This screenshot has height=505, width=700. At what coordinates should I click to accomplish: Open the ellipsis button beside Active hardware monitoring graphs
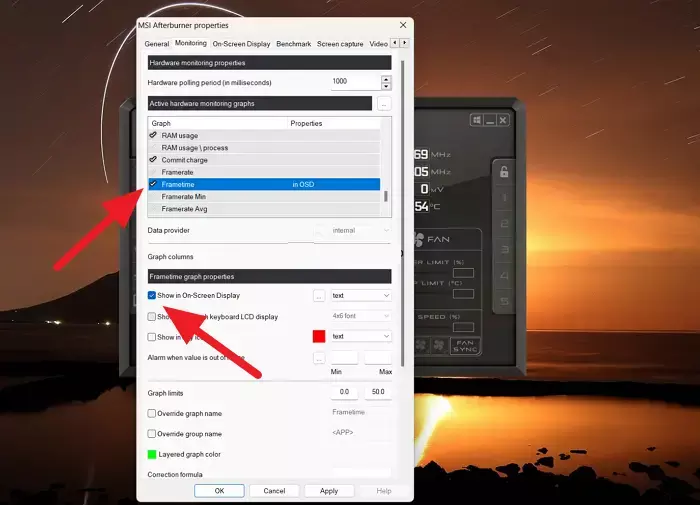click(x=384, y=104)
